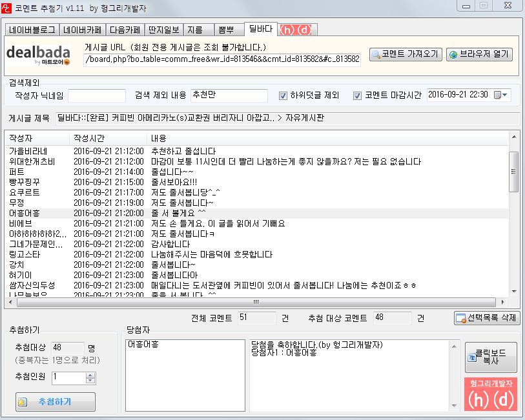Viewport: 525px width, 420px height.
Task: Click the horizontal scrollbar of comment list
Action: 258,302
